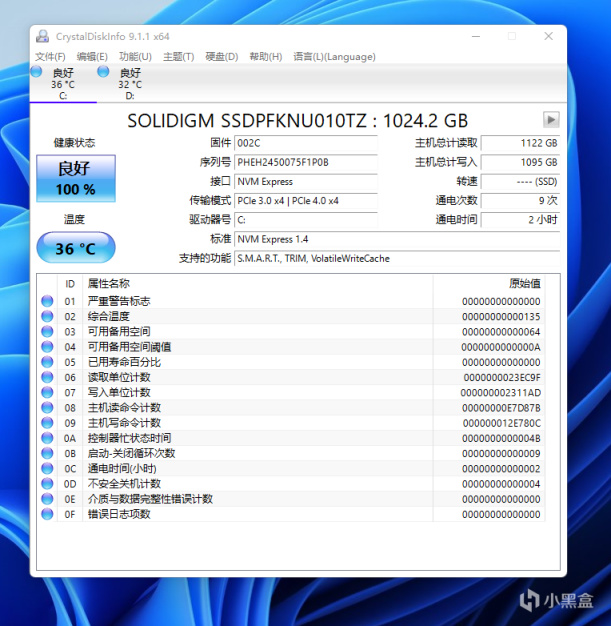611x626 pixels.
Task: Click raw value 00000000E7D87B
Action: (x=501, y=408)
